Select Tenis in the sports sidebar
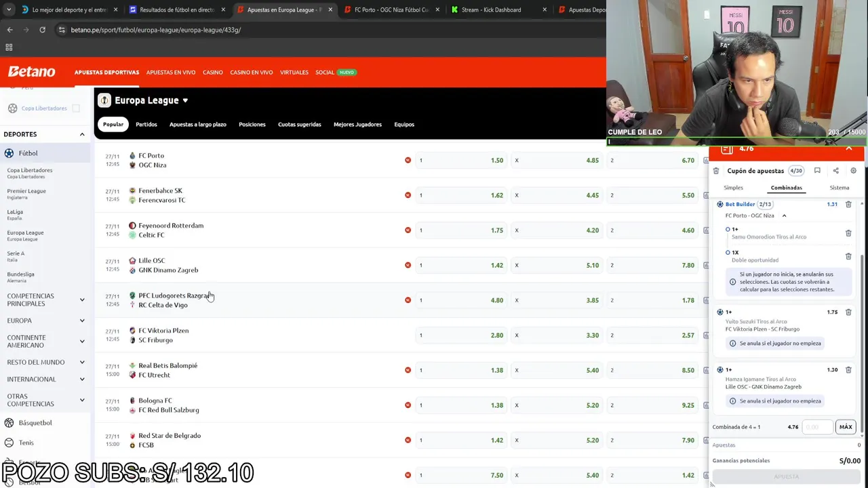The width and height of the screenshot is (868, 488). click(26, 443)
